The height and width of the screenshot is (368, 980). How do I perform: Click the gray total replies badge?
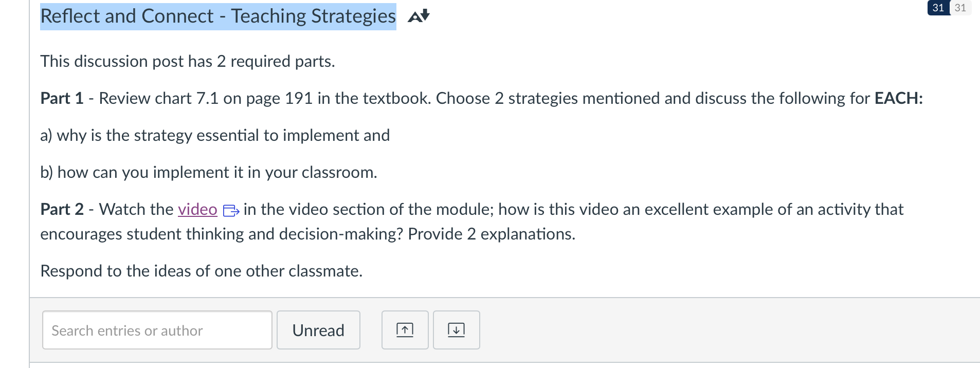click(x=960, y=8)
